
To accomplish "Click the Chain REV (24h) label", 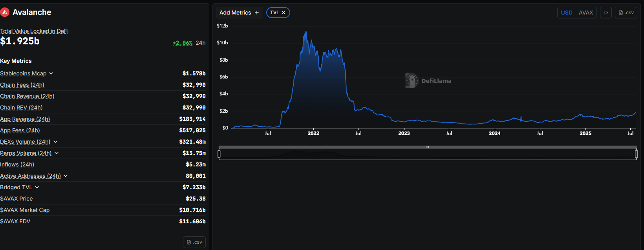I will [21, 108].
